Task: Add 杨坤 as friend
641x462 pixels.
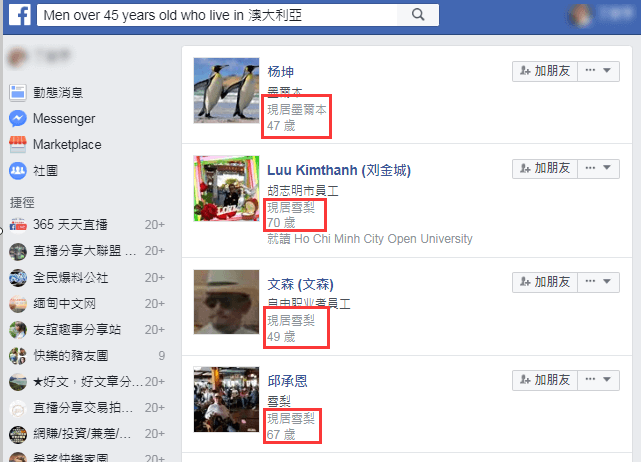Action: click(x=545, y=71)
